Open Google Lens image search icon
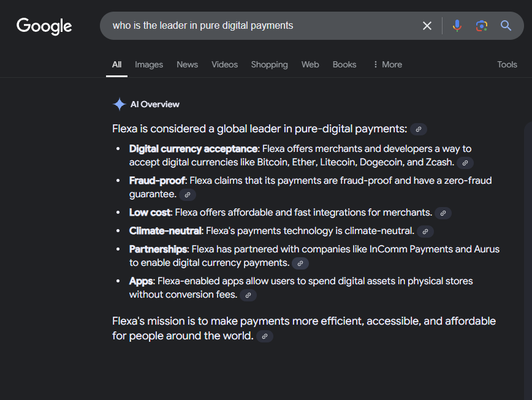 482,26
